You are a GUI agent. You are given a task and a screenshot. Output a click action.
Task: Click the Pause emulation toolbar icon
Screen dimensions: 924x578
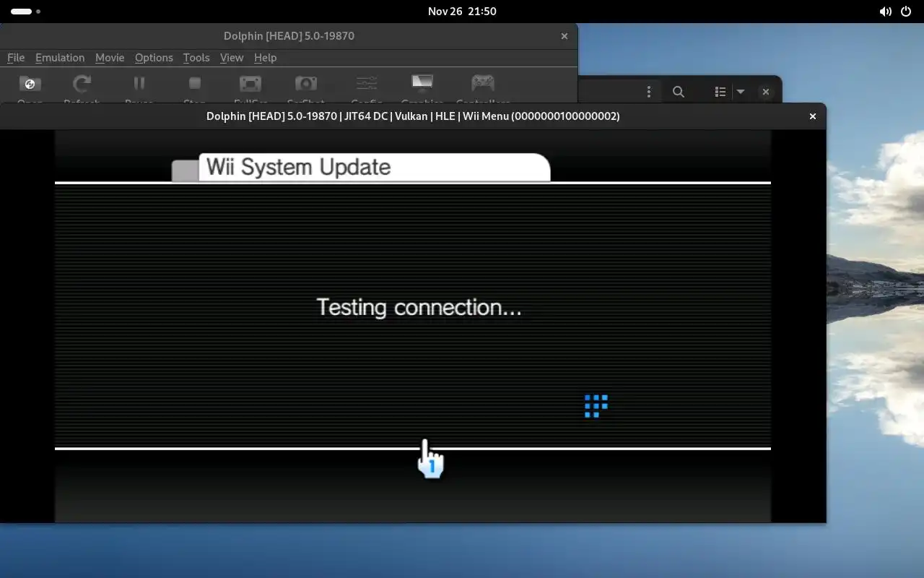(139, 84)
